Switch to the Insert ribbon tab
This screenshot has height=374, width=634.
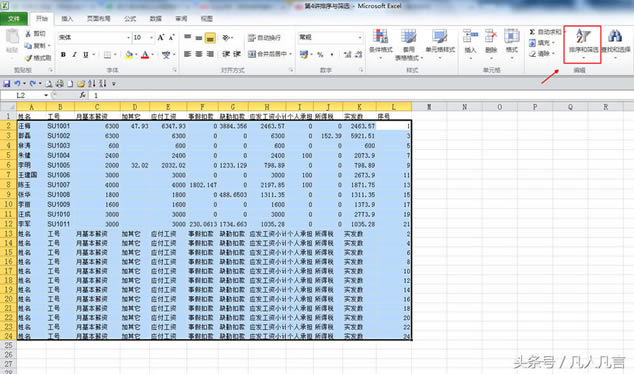[67, 19]
